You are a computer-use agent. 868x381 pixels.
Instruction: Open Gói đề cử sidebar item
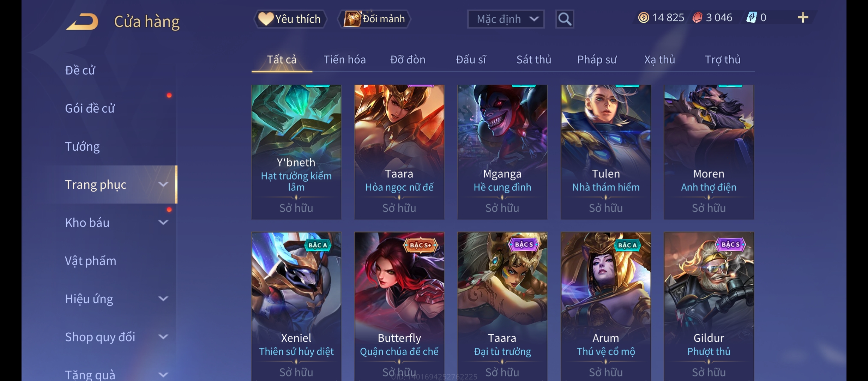coord(90,108)
